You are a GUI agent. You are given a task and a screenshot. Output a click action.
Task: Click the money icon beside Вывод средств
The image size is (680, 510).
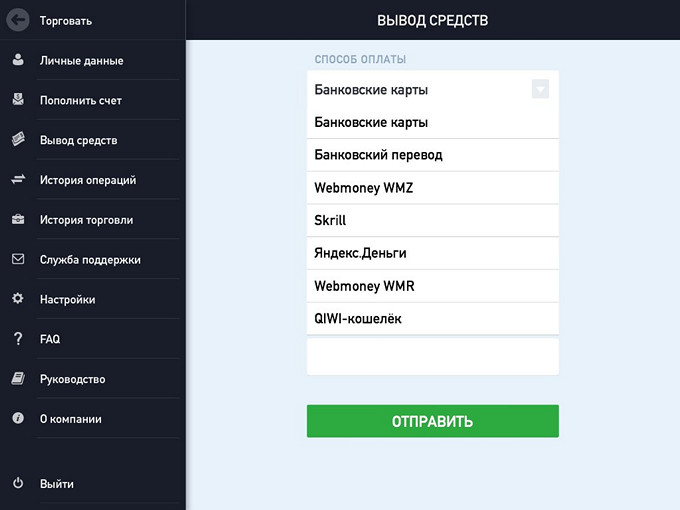point(18,140)
